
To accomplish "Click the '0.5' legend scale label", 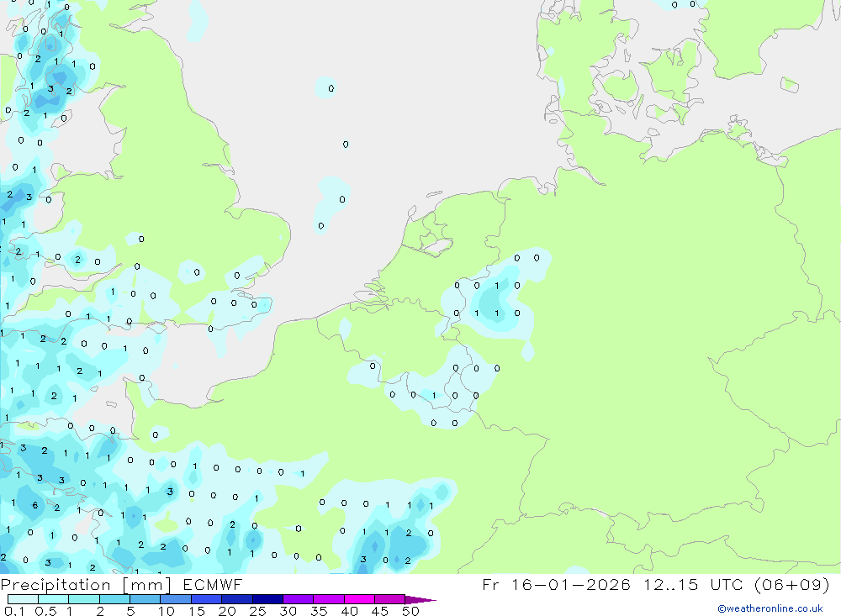I will click(45, 611).
